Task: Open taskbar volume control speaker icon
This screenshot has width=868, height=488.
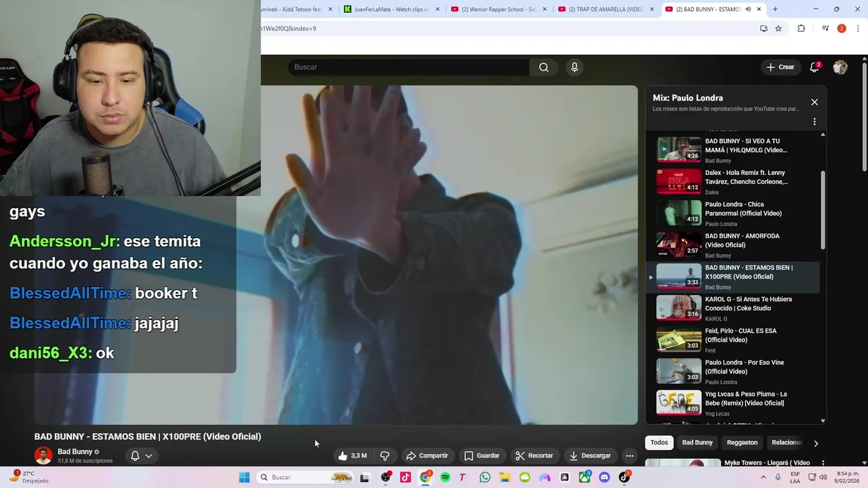Action: [x=823, y=477]
